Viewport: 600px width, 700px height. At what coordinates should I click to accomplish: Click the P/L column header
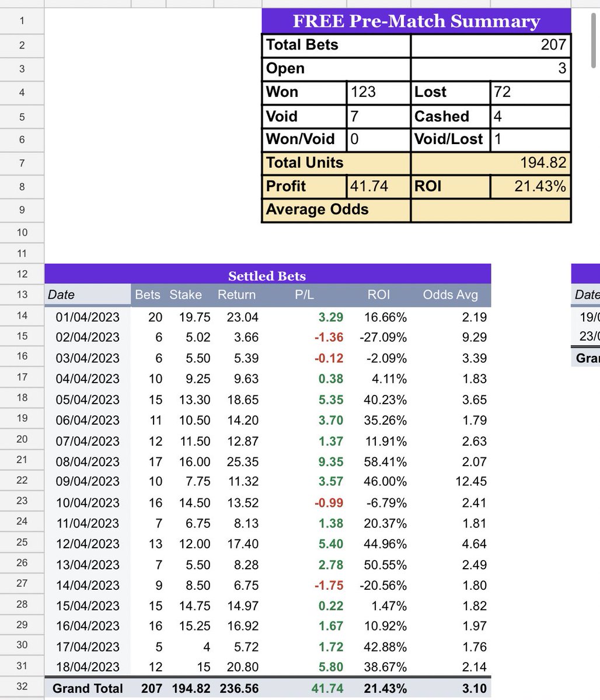tap(305, 295)
